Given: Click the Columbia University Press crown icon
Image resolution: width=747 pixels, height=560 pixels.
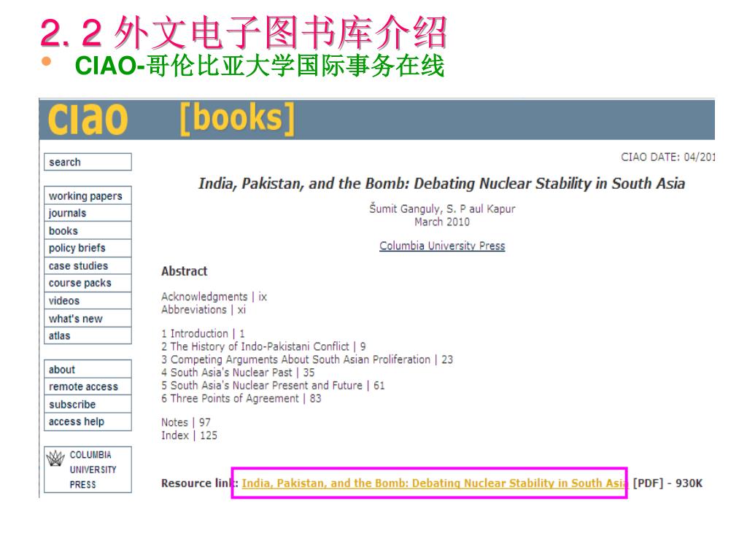Looking at the screenshot, I should pos(55,459).
